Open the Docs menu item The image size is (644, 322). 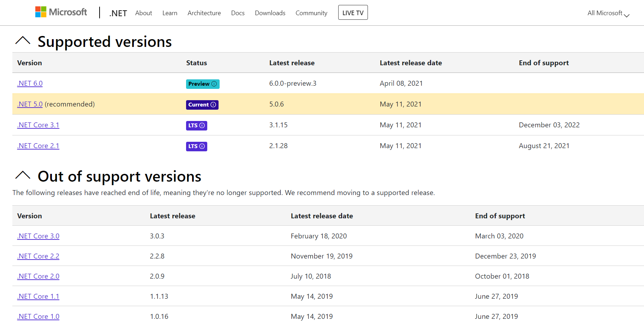click(238, 13)
